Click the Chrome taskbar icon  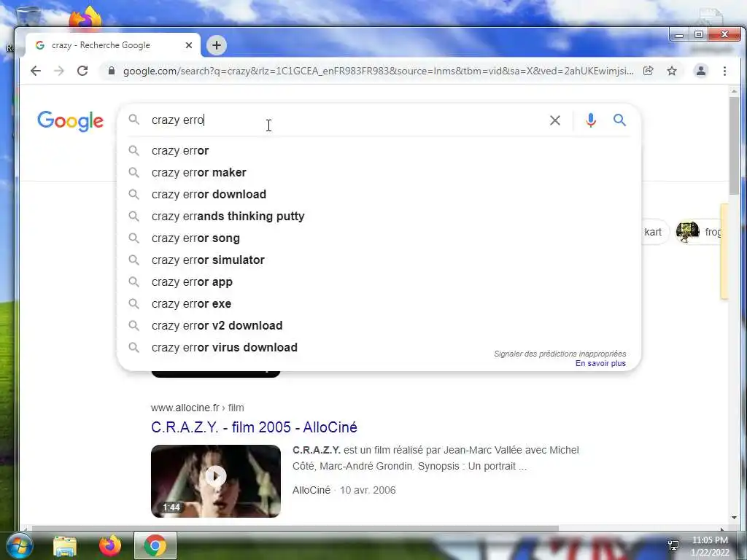[x=155, y=545]
